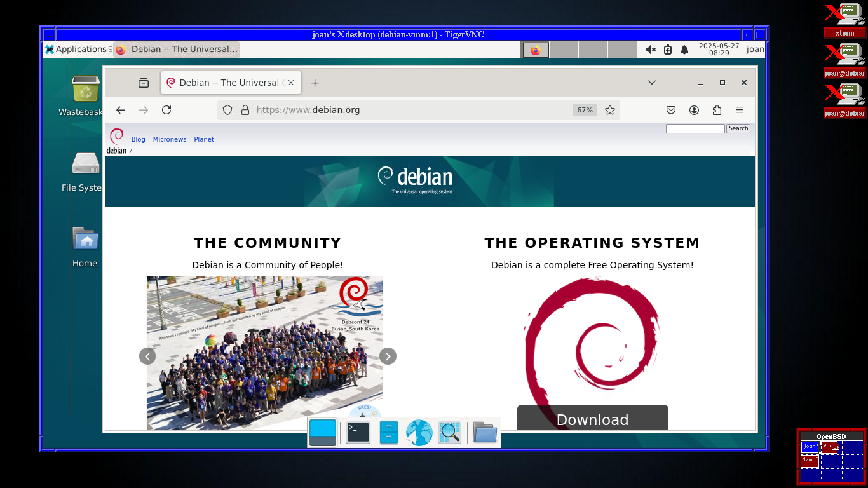
Task: Open the Home folder desktop icon
Action: click(85, 247)
